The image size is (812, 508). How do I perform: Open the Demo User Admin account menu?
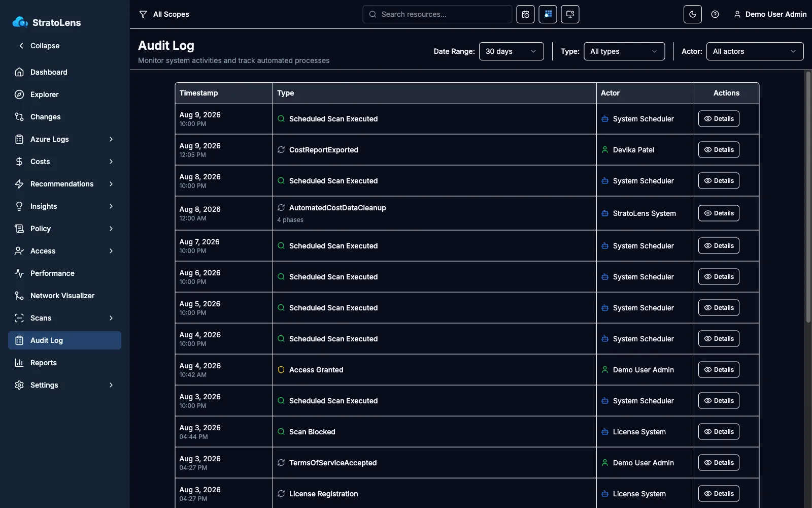(x=770, y=14)
